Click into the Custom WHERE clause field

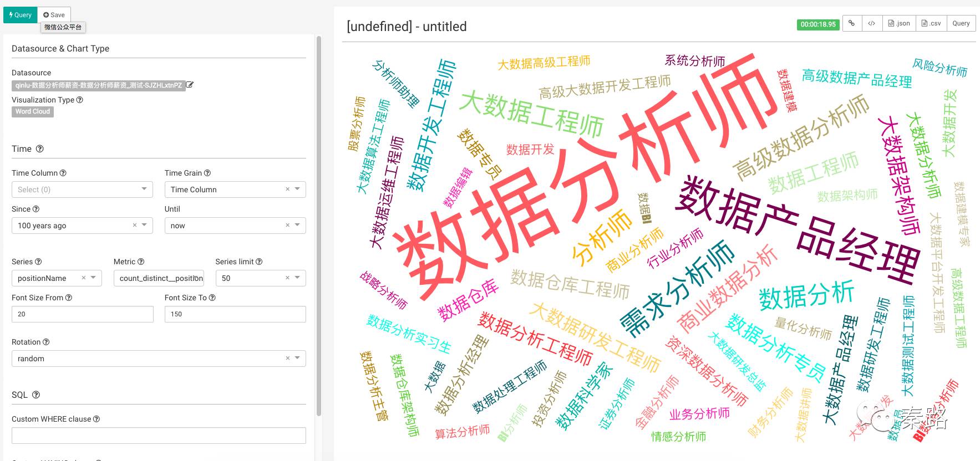(x=159, y=436)
